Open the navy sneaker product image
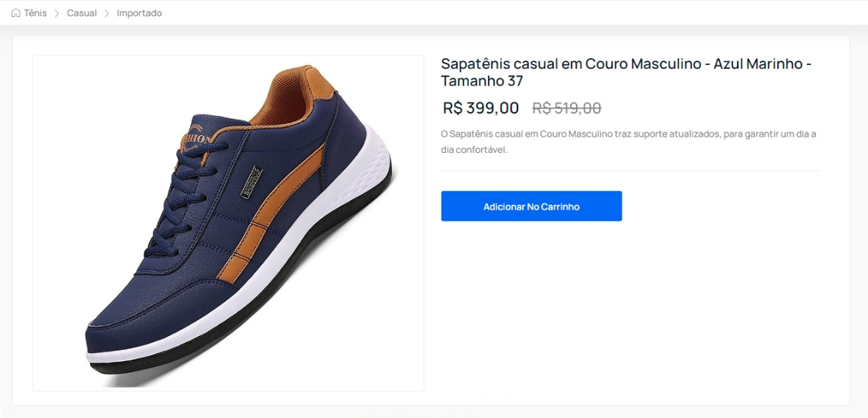The width and height of the screenshot is (868, 418). click(x=228, y=223)
